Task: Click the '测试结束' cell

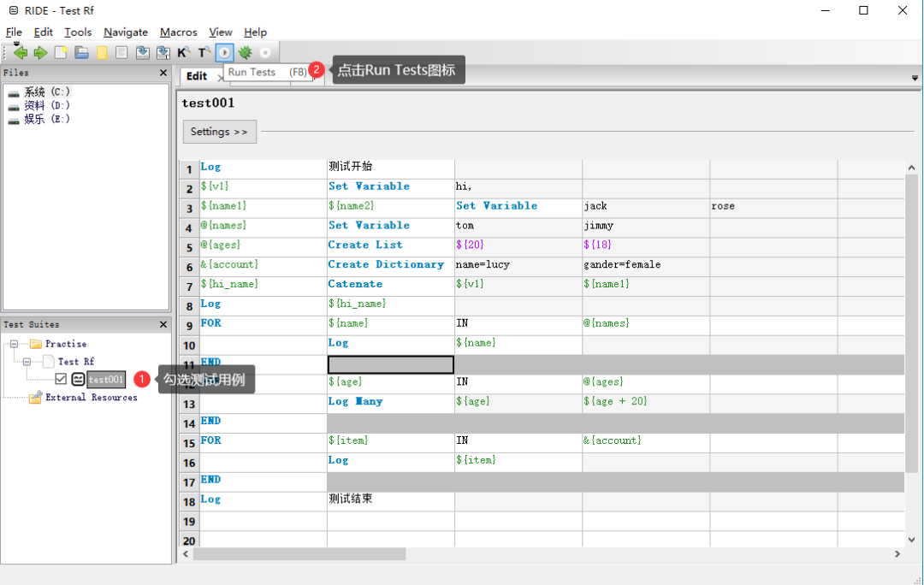Action: [x=391, y=501]
